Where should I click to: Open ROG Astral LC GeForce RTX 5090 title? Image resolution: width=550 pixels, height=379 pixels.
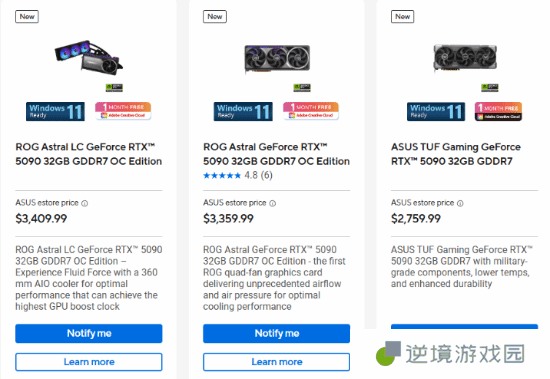click(88, 154)
